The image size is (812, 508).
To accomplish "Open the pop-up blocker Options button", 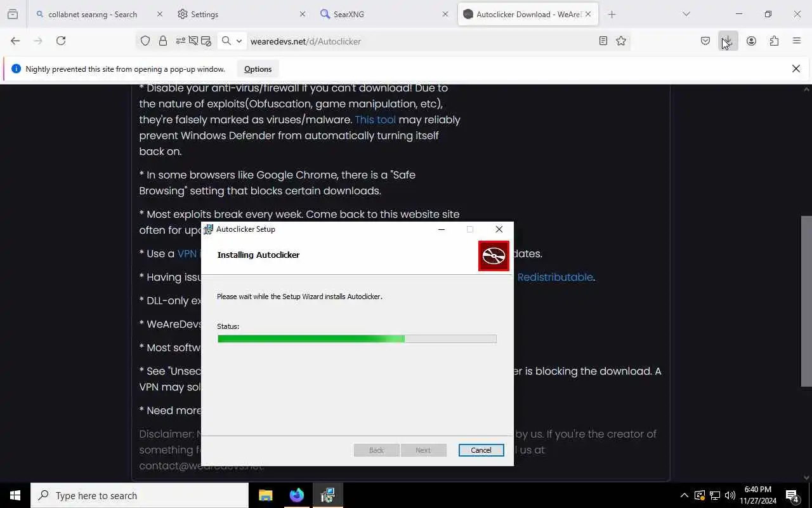I will point(258,69).
